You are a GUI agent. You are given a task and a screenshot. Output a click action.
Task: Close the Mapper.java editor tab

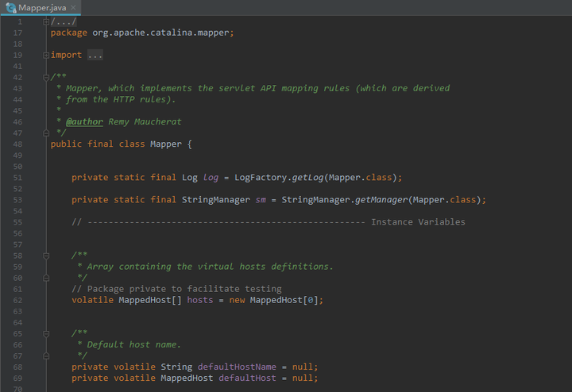tap(73, 7)
